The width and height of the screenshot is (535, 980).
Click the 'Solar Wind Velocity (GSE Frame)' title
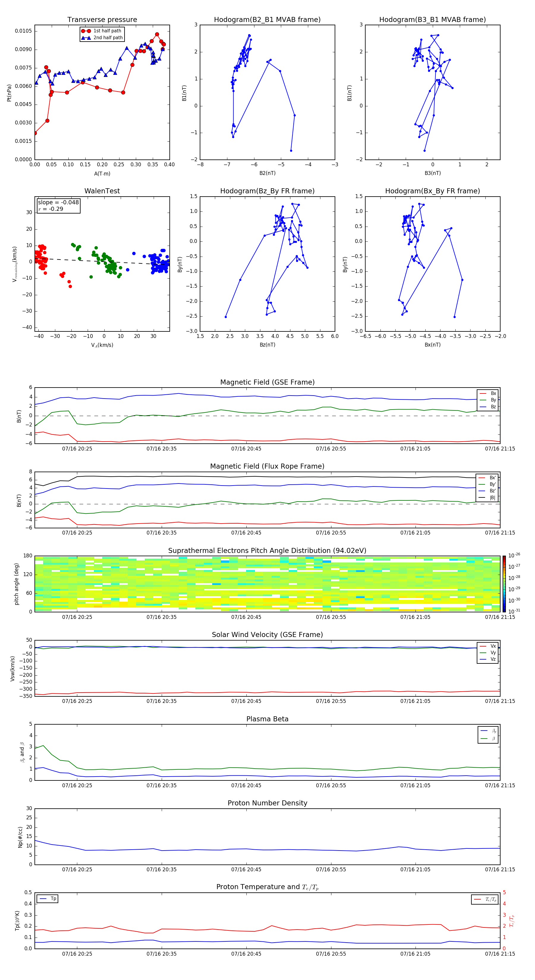click(267, 635)
